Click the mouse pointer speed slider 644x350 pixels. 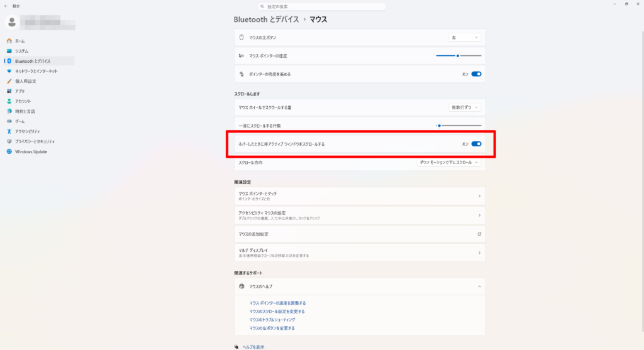(x=458, y=56)
